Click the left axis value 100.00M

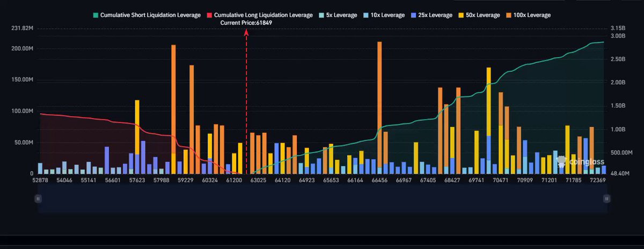[23, 111]
